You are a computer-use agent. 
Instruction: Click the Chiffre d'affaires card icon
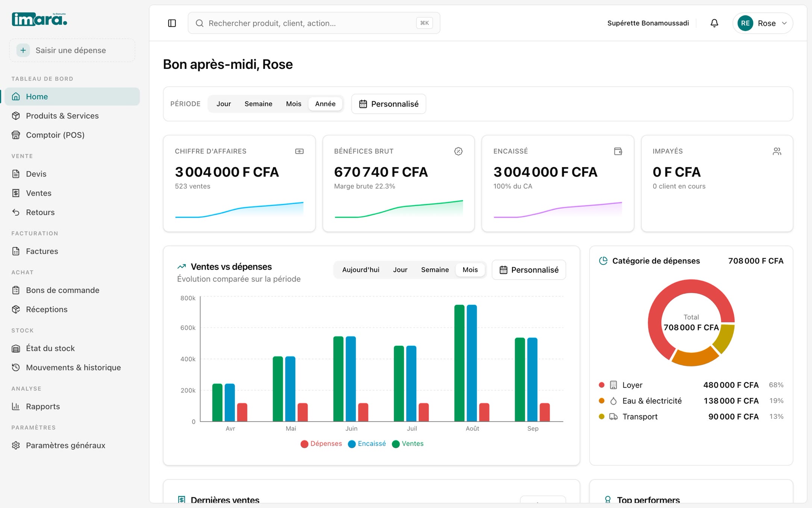point(299,151)
